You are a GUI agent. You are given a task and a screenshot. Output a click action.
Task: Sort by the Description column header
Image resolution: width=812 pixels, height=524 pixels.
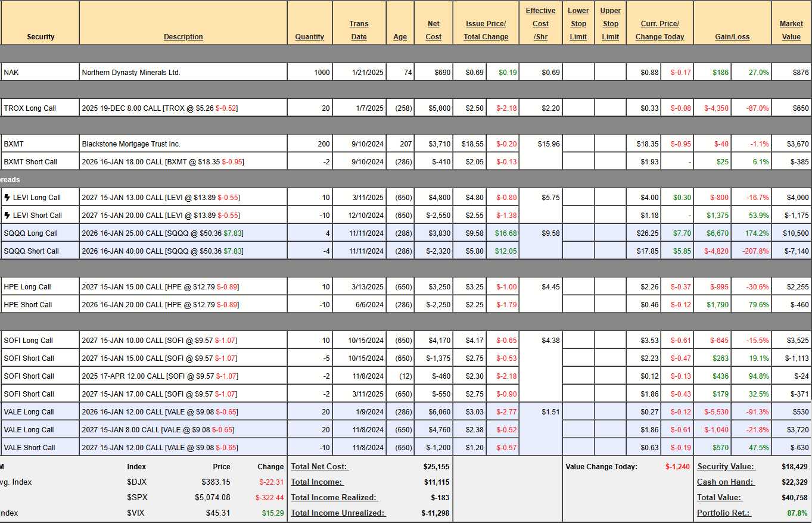183,37
